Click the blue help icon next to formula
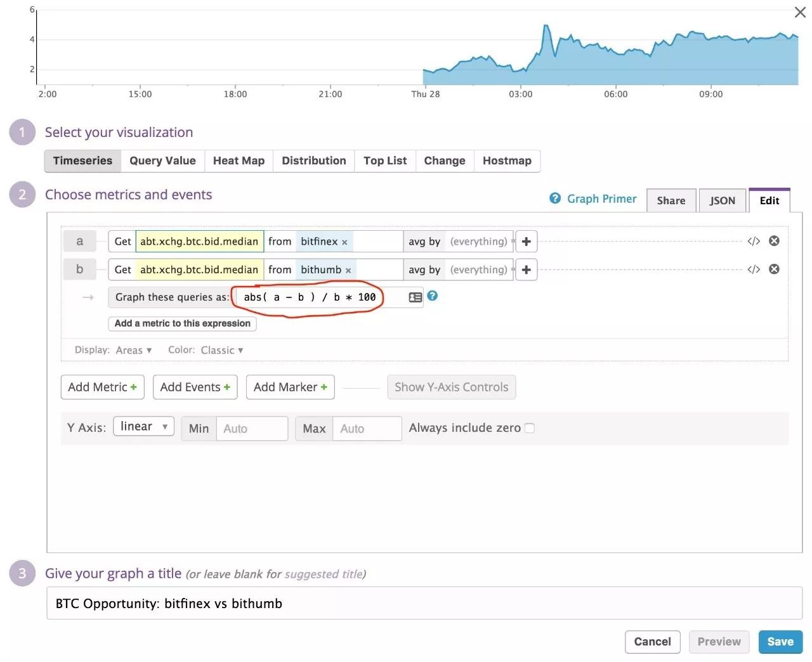This screenshot has width=812, height=662. coord(433,295)
